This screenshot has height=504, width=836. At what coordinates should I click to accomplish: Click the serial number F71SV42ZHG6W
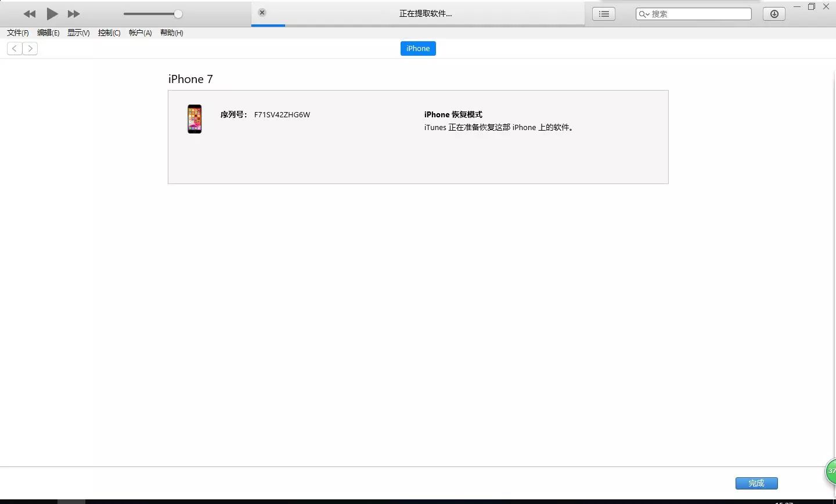click(282, 115)
